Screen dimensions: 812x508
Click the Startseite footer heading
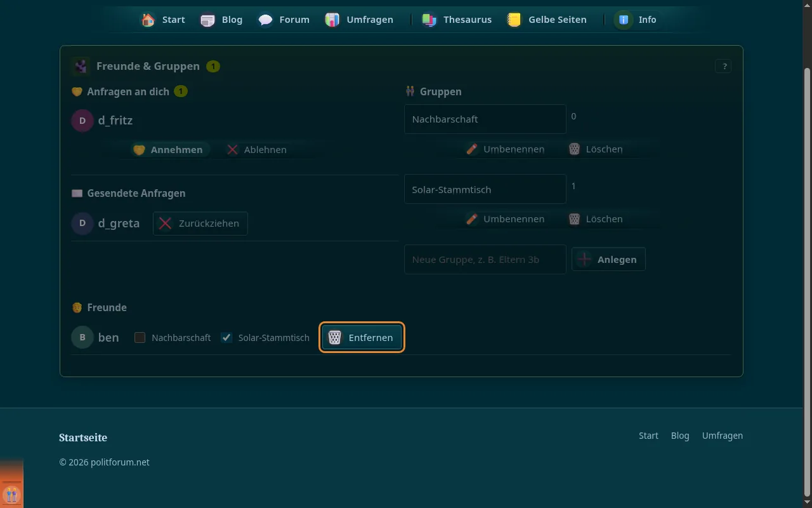(x=83, y=438)
